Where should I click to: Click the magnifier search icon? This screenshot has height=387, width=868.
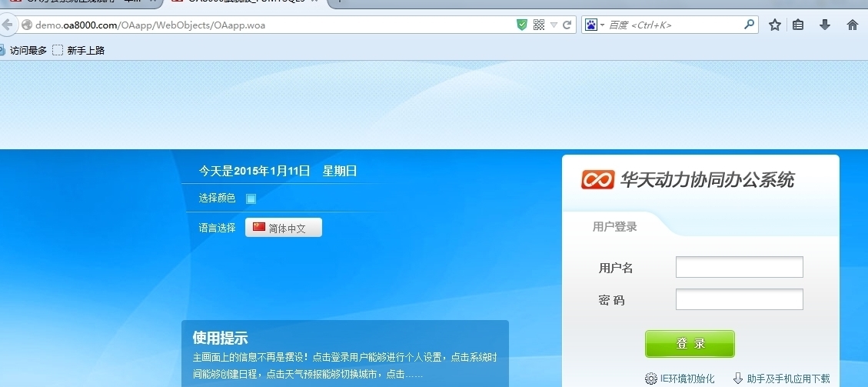click(749, 25)
